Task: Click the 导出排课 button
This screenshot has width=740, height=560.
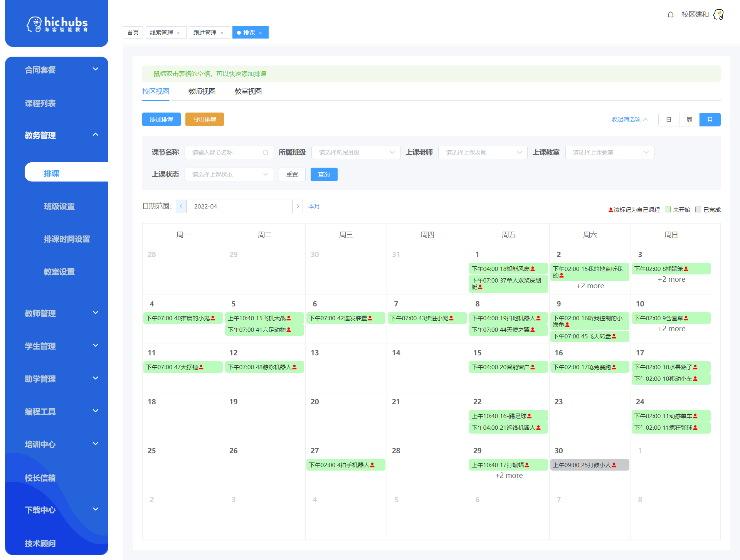Action: (x=205, y=119)
